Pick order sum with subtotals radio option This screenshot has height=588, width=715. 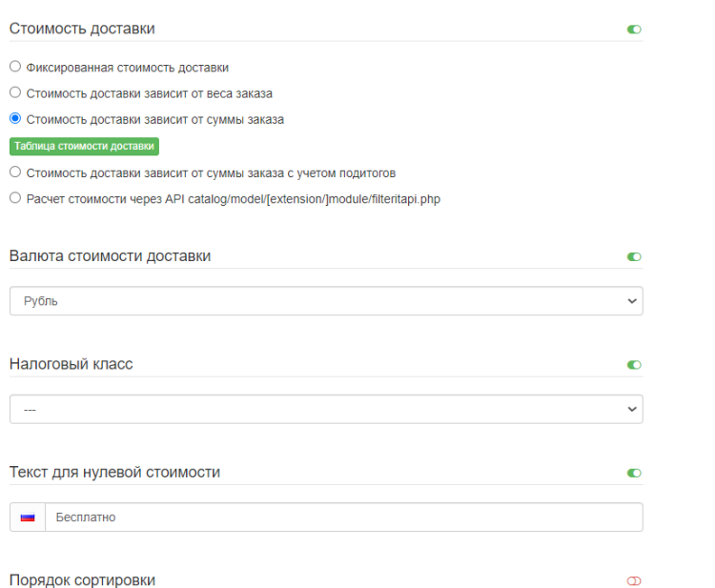15,172
